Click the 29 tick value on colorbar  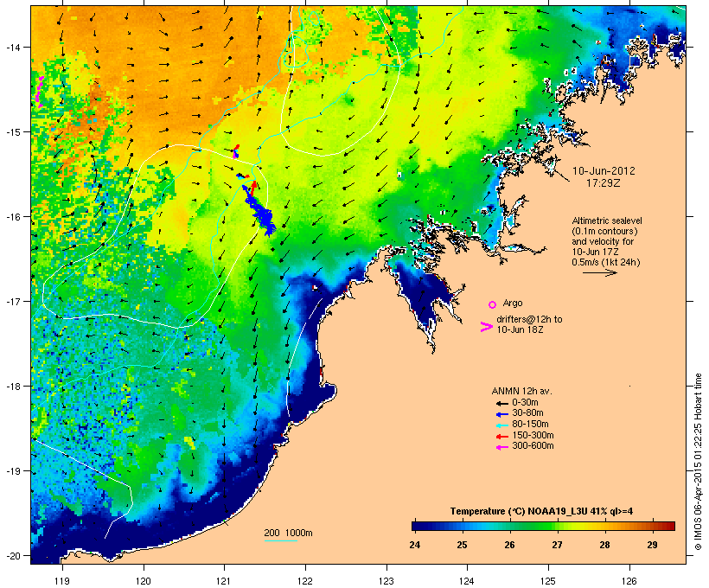point(652,545)
